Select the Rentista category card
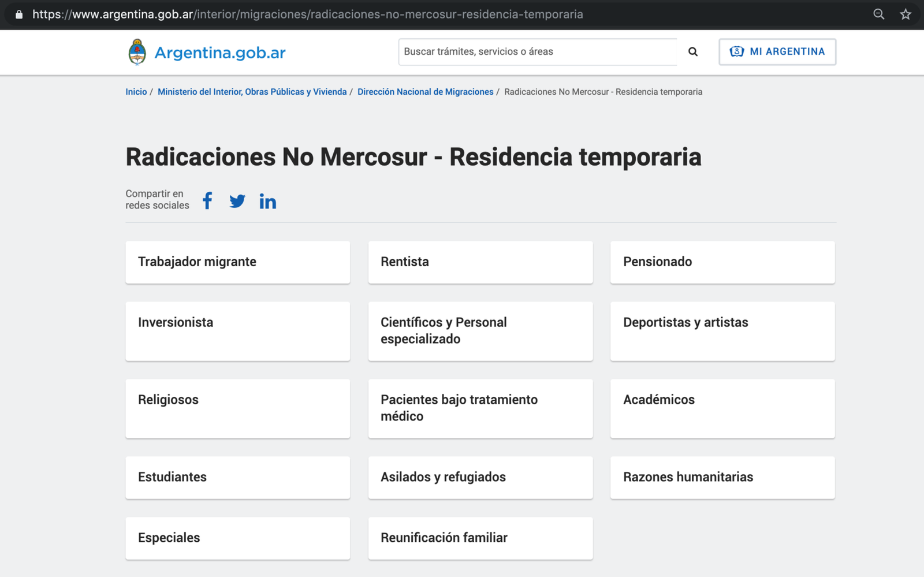Screen dimensions: 924x577 tap(480, 262)
